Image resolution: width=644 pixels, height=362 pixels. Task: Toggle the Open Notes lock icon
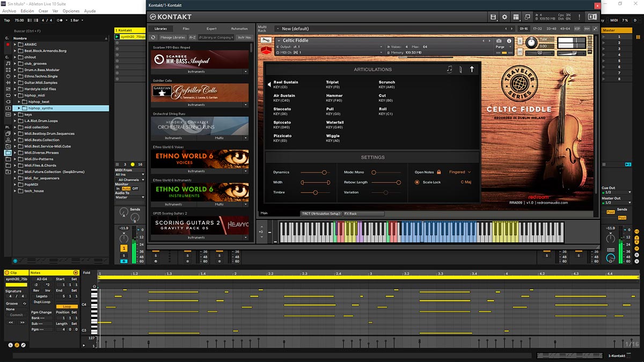click(439, 172)
